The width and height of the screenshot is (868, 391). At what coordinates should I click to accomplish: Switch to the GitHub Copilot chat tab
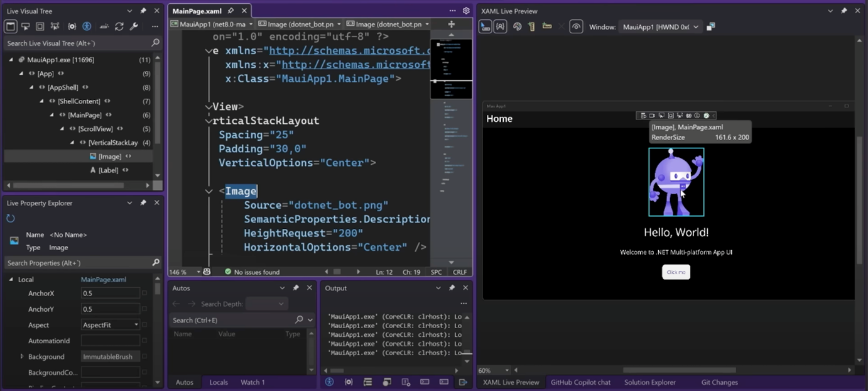click(x=580, y=382)
